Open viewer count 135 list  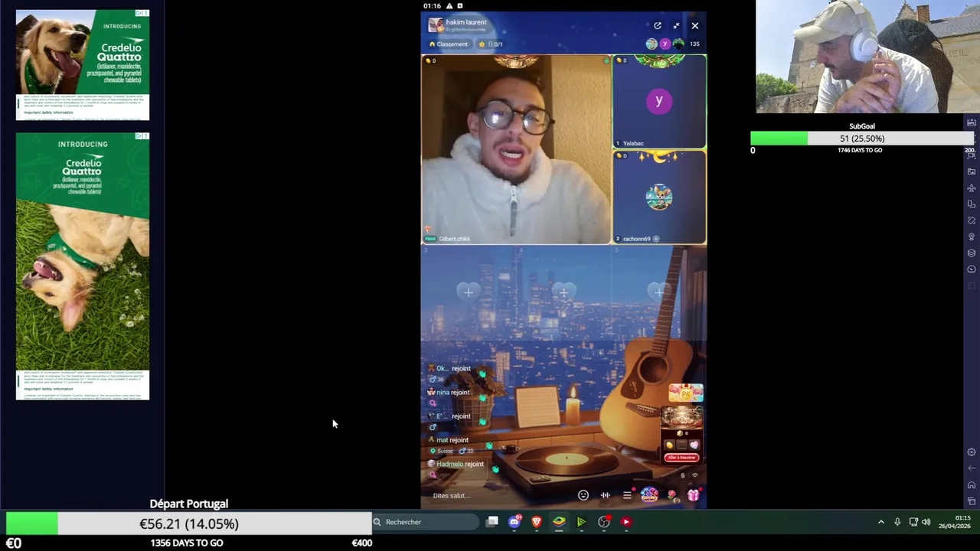click(694, 44)
